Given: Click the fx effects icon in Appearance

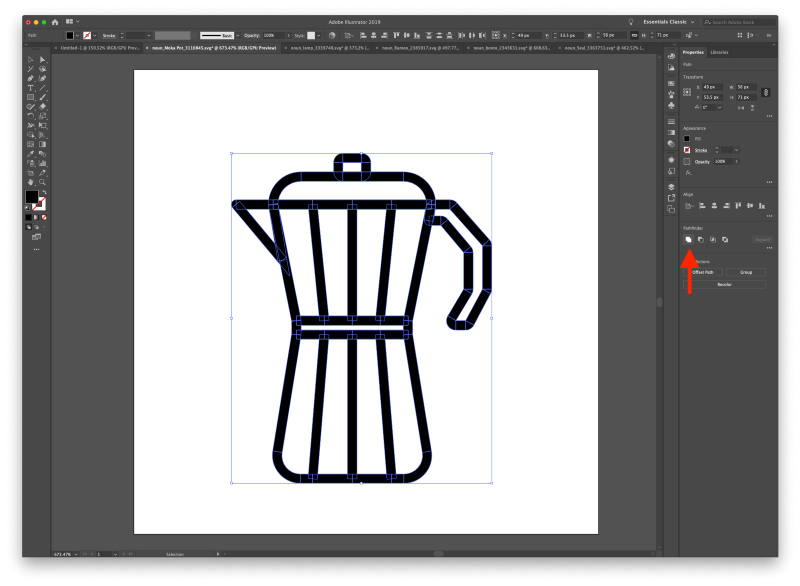Looking at the screenshot, I should (688, 173).
